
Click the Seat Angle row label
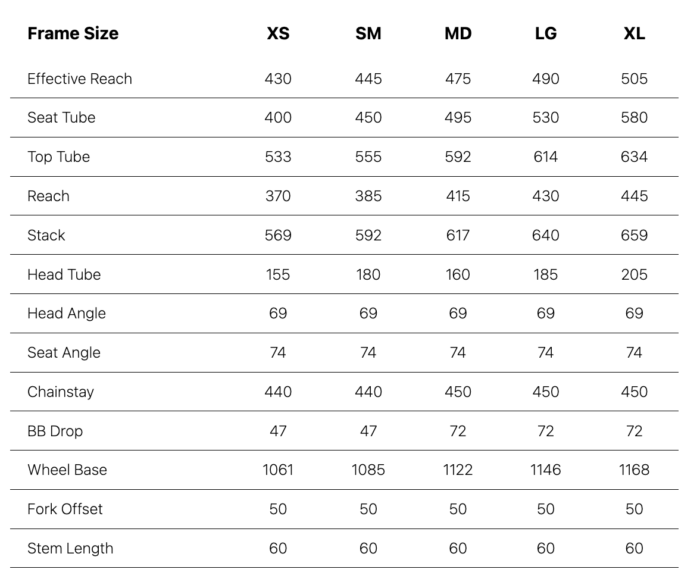click(64, 353)
